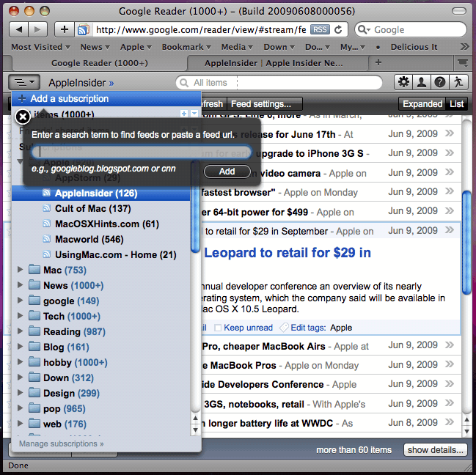Click the AppleInsider » feed title link

tap(81, 83)
